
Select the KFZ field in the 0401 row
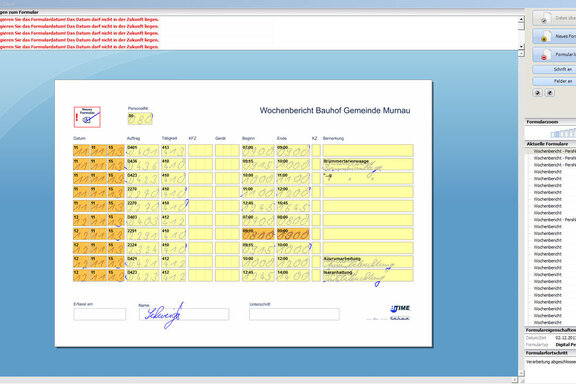(200, 151)
